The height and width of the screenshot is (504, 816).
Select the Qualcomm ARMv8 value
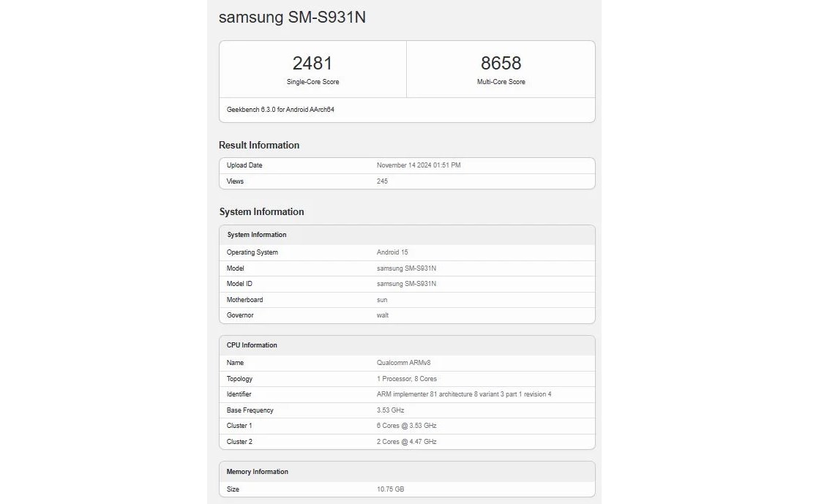[x=403, y=363]
